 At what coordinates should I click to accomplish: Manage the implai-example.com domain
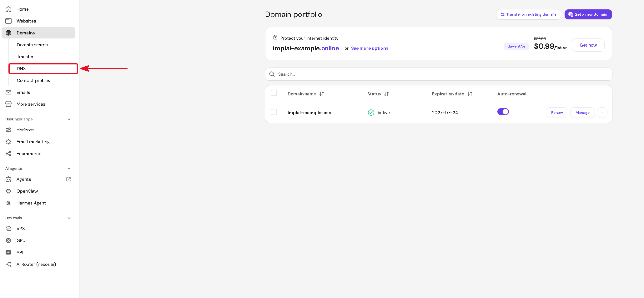(x=582, y=113)
